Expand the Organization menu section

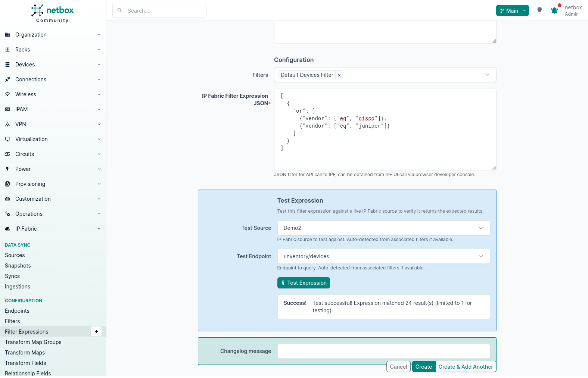point(53,35)
